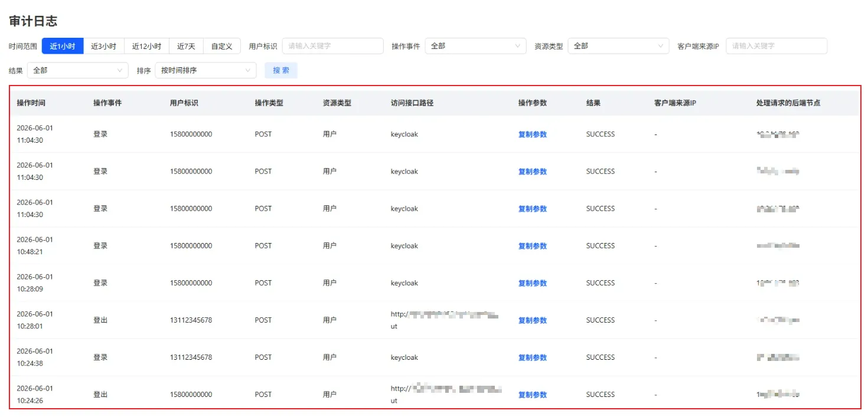Image resolution: width=868 pixels, height=417 pixels.
Task: Open the 结果 filter dropdown
Action: tap(77, 70)
